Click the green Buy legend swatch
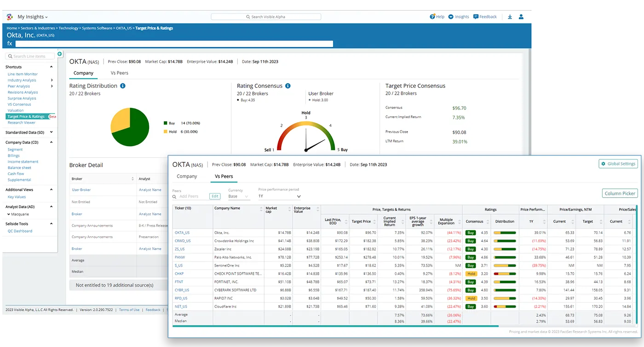 166,123
